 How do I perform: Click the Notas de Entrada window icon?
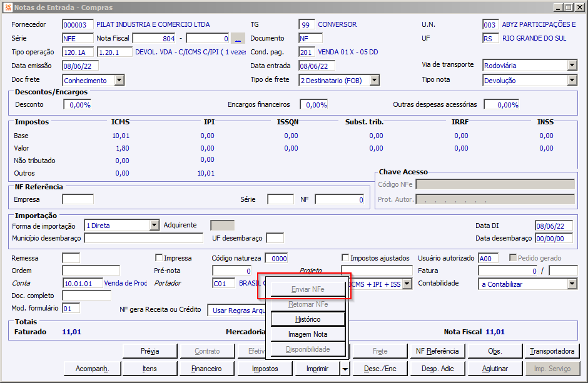pos(6,7)
